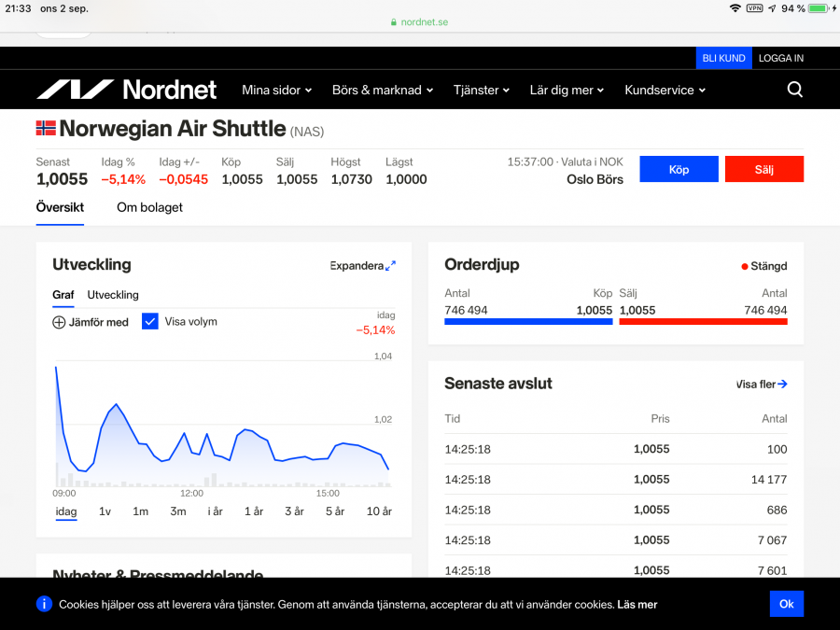
Task: Open the search magnifier icon
Action: (x=794, y=90)
